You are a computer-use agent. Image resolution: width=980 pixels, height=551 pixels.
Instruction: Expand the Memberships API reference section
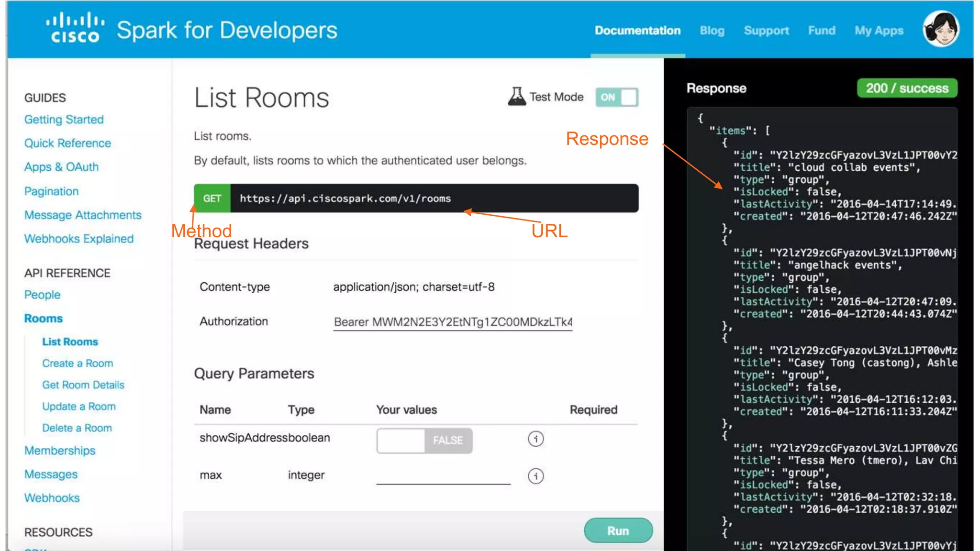point(60,451)
